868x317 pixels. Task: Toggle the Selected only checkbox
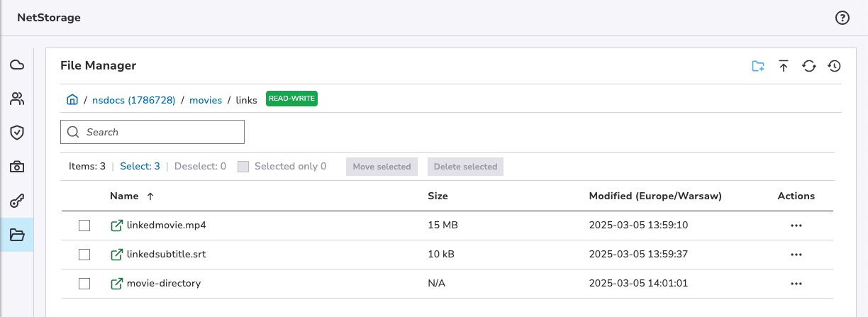click(243, 167)
